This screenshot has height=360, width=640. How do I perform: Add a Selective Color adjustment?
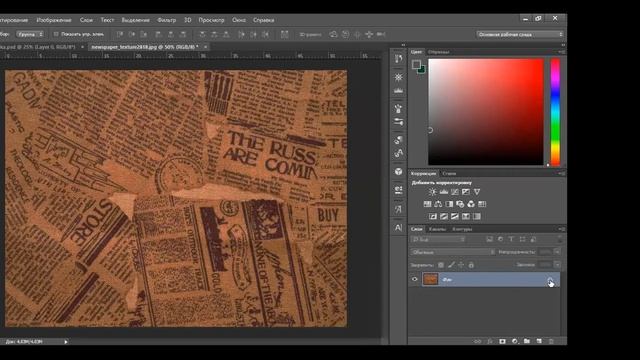coord(477,216)
